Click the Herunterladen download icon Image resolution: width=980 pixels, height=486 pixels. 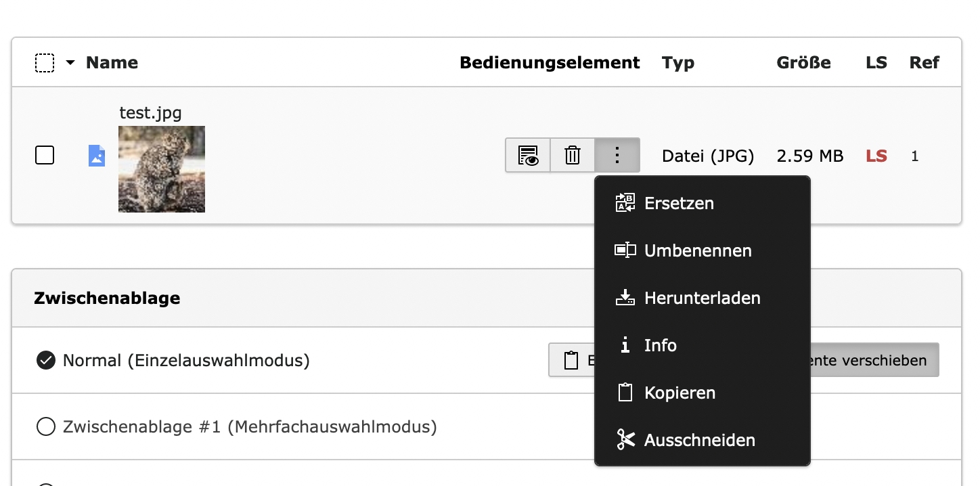[625, 298]
